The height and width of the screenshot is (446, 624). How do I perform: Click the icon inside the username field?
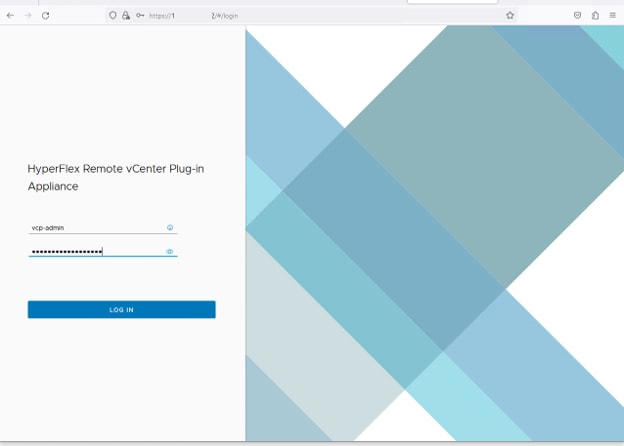pyautogui.click(x=170, y=228)
